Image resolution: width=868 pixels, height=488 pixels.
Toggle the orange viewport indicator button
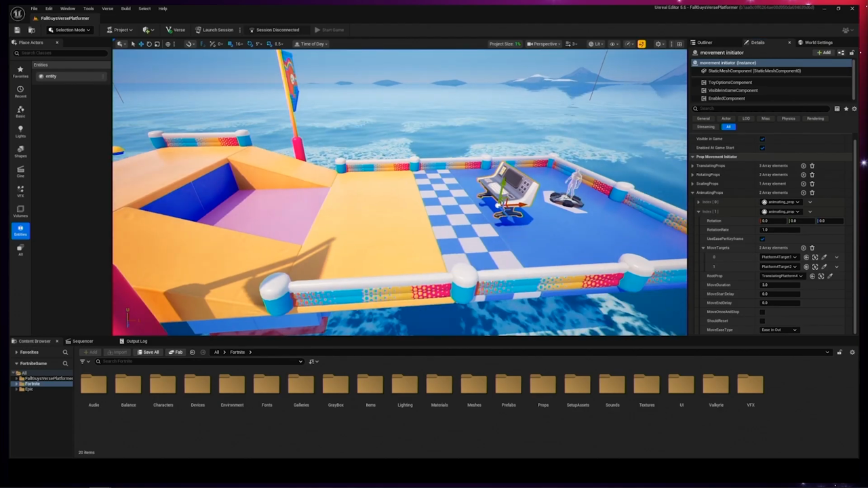pos(642,44)
